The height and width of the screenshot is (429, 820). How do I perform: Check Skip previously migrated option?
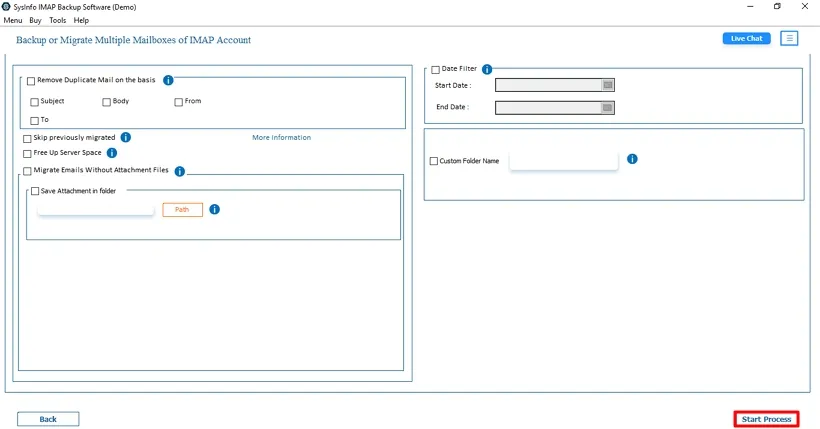click(27, 138)
